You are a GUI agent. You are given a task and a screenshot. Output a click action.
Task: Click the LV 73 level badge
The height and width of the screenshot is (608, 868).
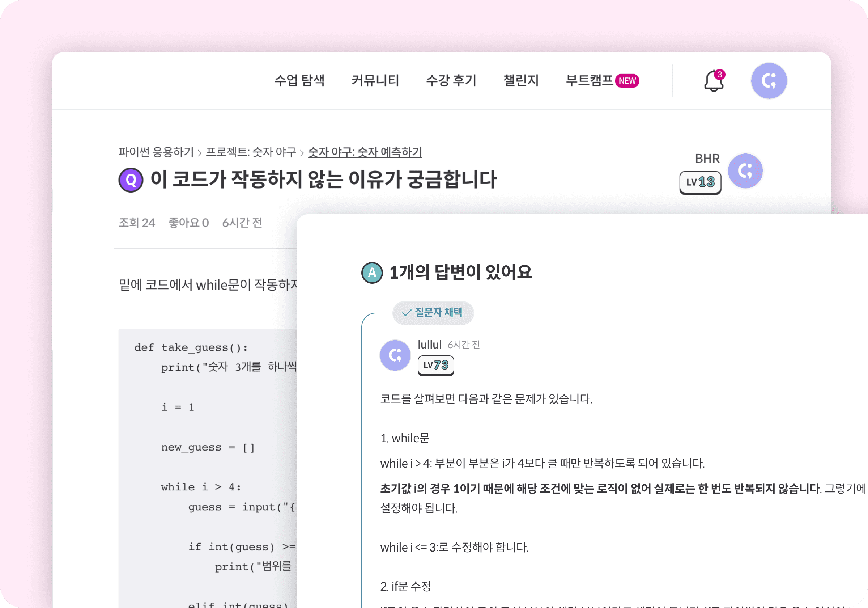(435, 365)
